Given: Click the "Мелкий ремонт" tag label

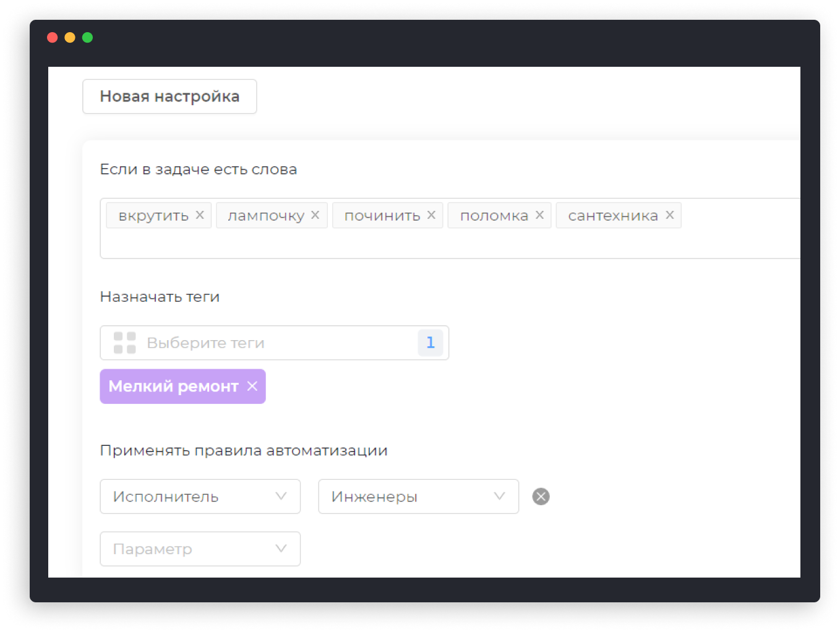Looking at the screenshot, I should point(173,386).
